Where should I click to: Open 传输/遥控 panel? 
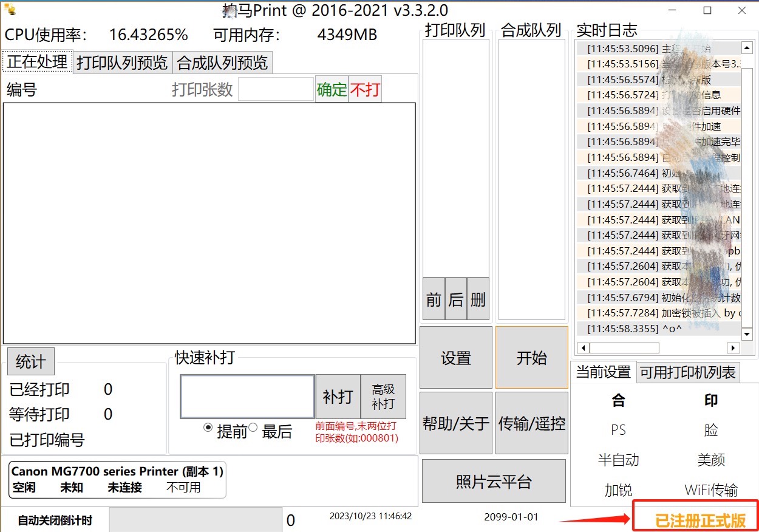coord(532,423)
